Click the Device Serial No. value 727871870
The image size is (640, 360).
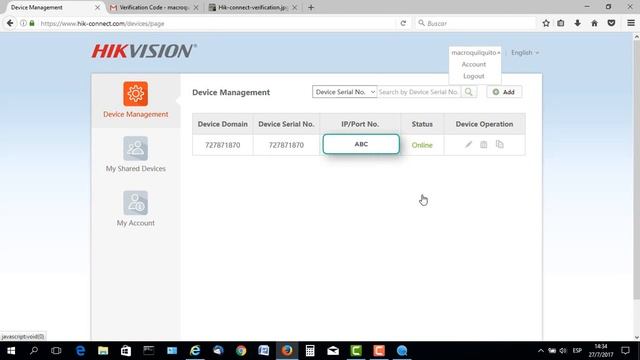pyautogui.click(x=286, y=145)
